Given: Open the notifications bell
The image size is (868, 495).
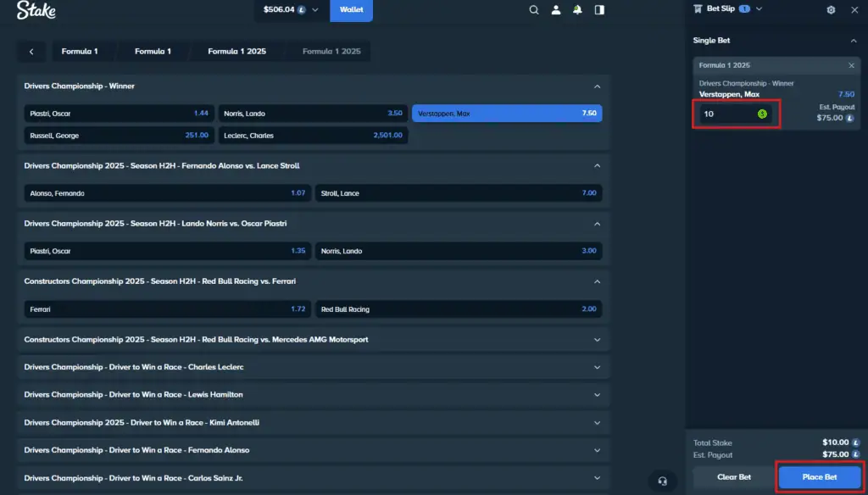Looking at the screenshot, I should tap(578, 10).
